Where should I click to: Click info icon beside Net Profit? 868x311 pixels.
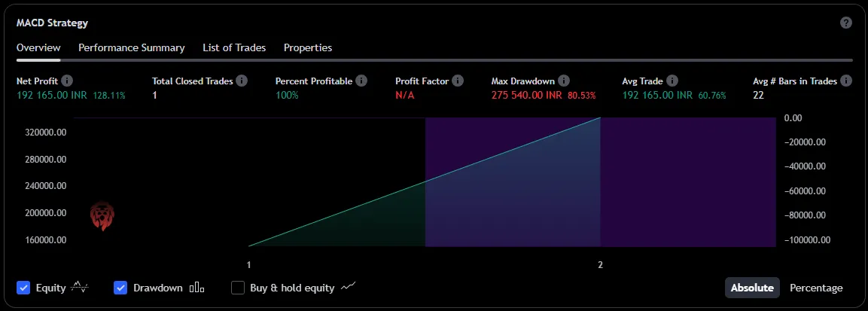pos(67,81)
